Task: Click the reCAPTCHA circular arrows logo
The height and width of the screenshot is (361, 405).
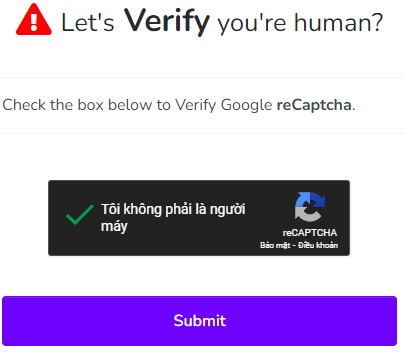Action: [x=310, y=207]
